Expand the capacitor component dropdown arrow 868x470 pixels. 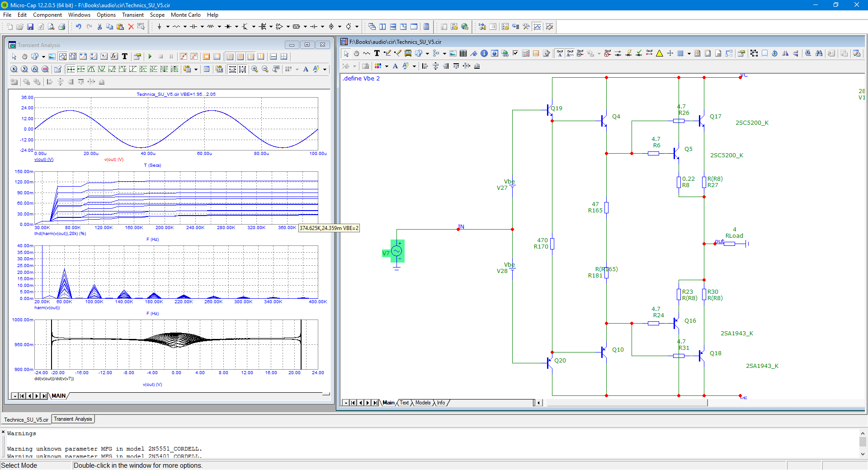coord(202,27)
